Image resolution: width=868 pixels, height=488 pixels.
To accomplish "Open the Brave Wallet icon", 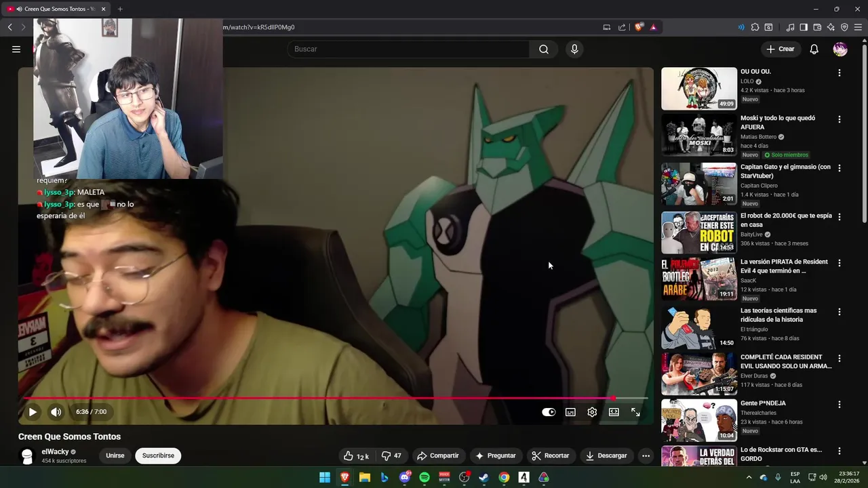I will [817, 27].
